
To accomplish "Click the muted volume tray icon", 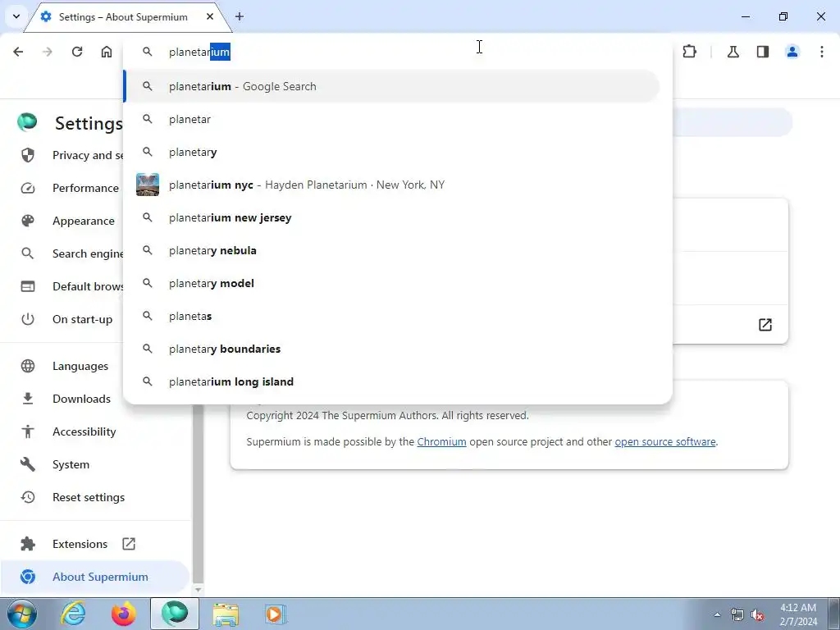I will (x=757, y=615).
